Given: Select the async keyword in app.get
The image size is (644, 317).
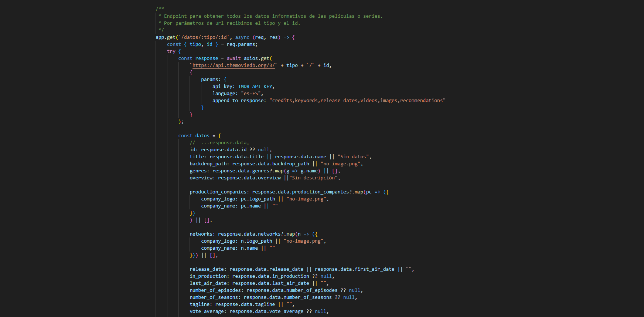Looking at the screenshot, I should tap(242, 37).
